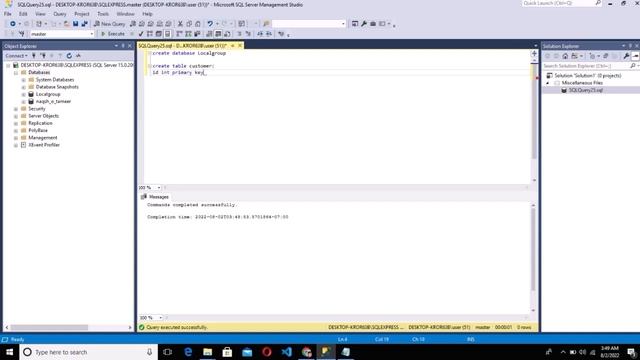
Task: Click the Home icon in Solution Explorer
Action: click(565, 56)
